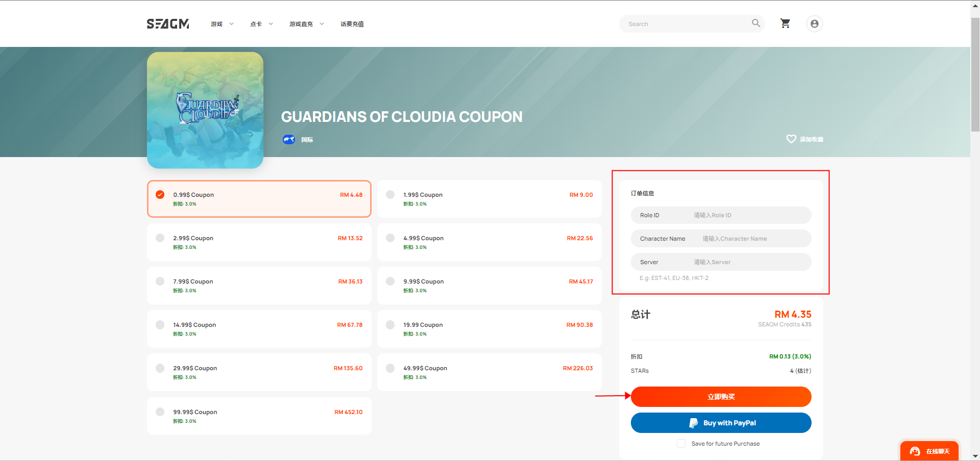
Task: Click the RM 226.03 price
Action: (578, 368)
